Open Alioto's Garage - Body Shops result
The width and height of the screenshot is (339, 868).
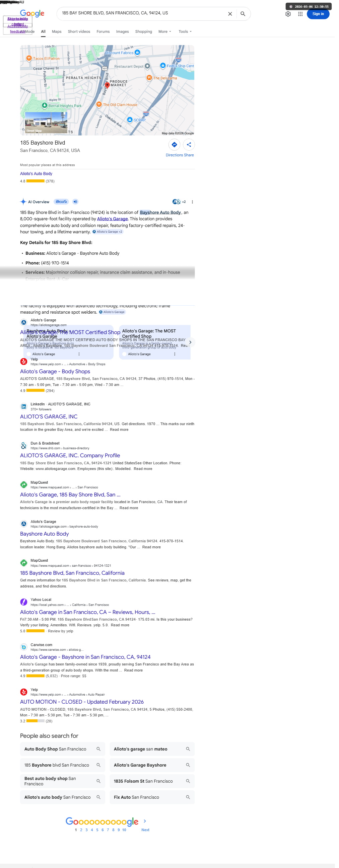click(55, 371)
